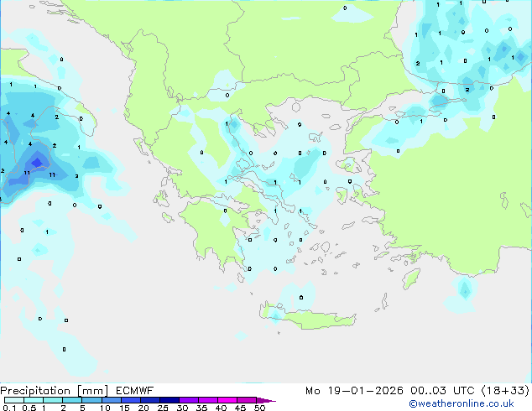Click the 45–50 mm legend swatch
This screenshot has height=411, width=532.
click(x=247, y=400)
